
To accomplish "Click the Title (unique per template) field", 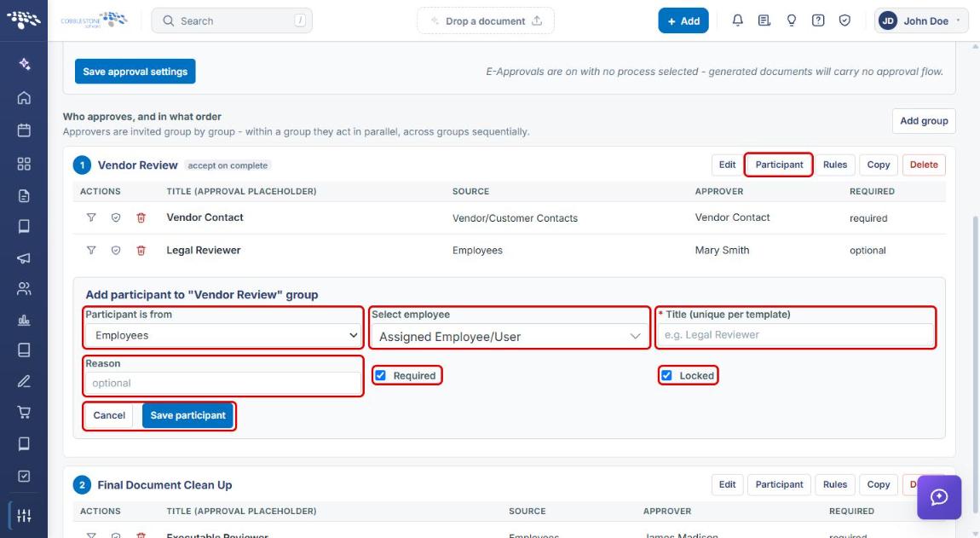I will pos(795,335).
